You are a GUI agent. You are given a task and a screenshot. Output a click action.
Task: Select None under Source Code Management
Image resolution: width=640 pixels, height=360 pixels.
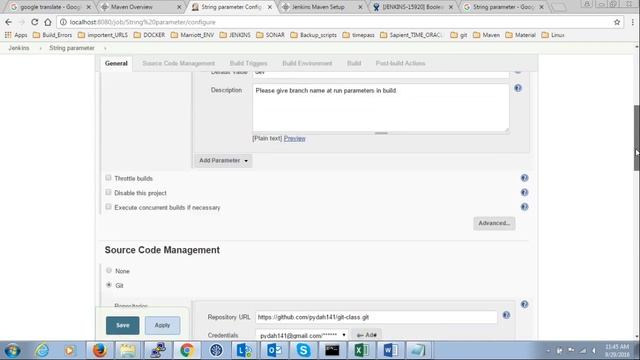coord(109,270)
